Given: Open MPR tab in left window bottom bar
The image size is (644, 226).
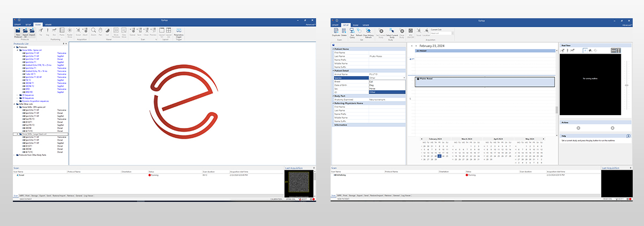Looking at the screenshot, I should point(21,196).
